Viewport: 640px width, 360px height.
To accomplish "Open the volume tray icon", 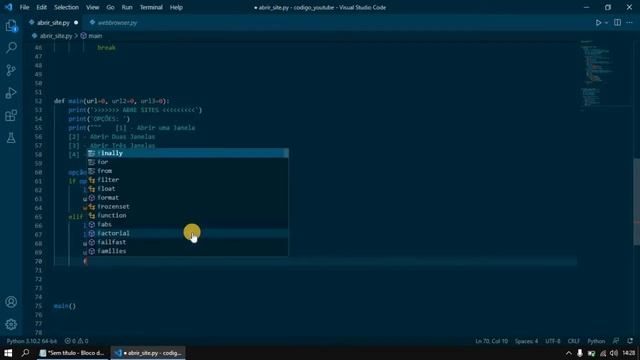I will point(614,353).
